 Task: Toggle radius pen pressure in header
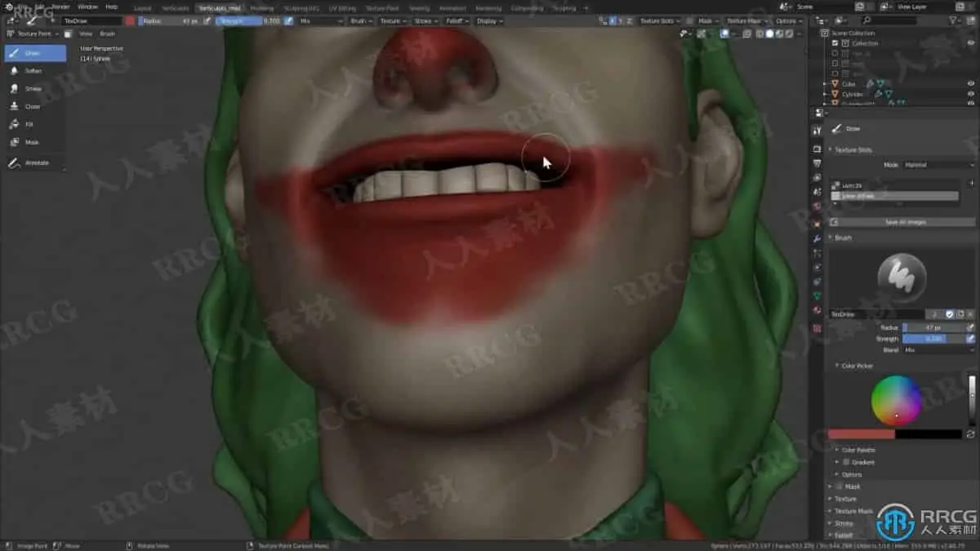(x=207, y=20)
